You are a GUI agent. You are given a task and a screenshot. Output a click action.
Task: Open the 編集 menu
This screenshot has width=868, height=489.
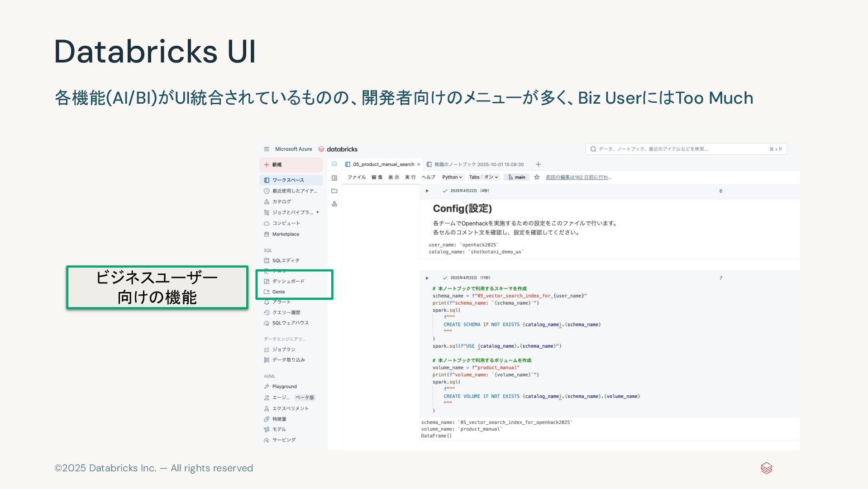(377, 177)
